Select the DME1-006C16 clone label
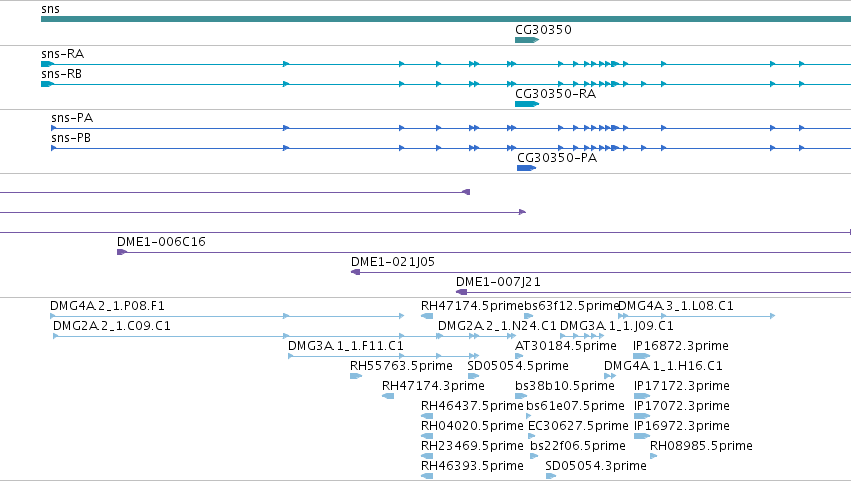The width and height of the screenshot is (851, 481). (x=161, y=242)
